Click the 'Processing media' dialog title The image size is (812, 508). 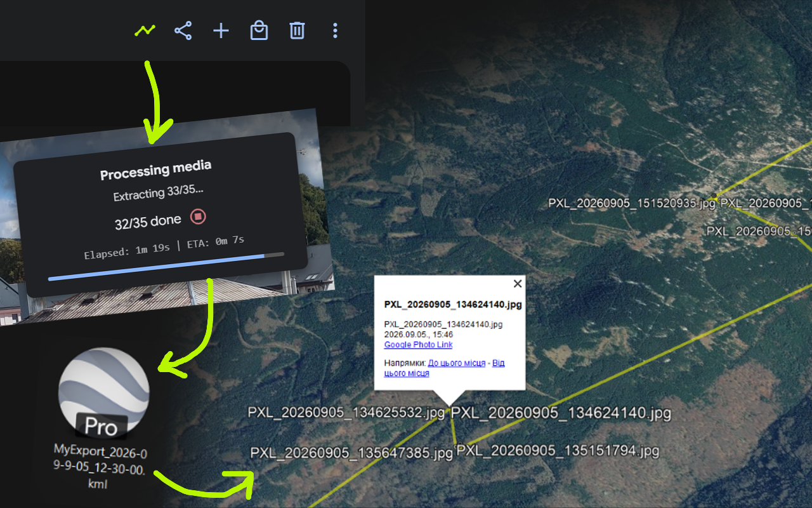[x=156, y=170]
